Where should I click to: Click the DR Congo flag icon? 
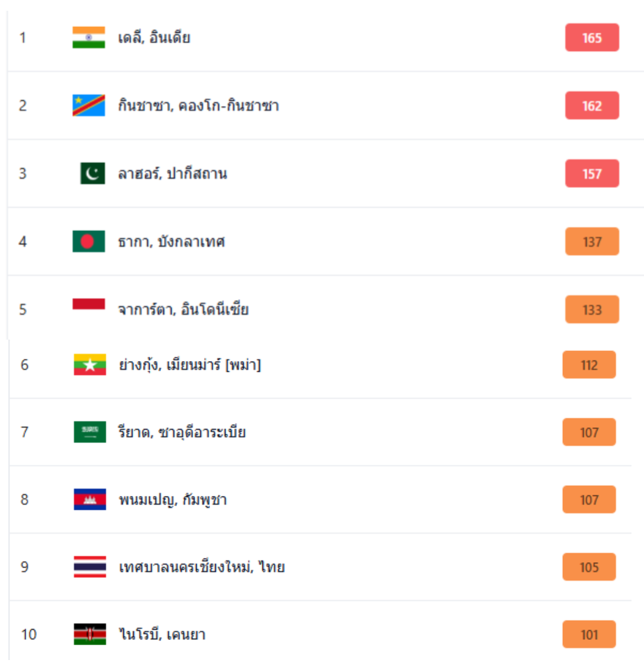click(x=89, y=105)
